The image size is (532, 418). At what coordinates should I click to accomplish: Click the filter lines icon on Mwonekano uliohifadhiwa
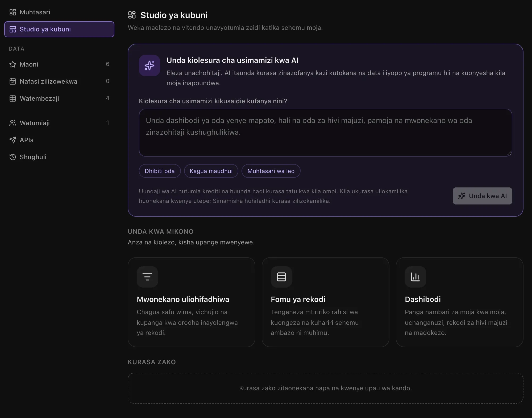click(147, 277)
